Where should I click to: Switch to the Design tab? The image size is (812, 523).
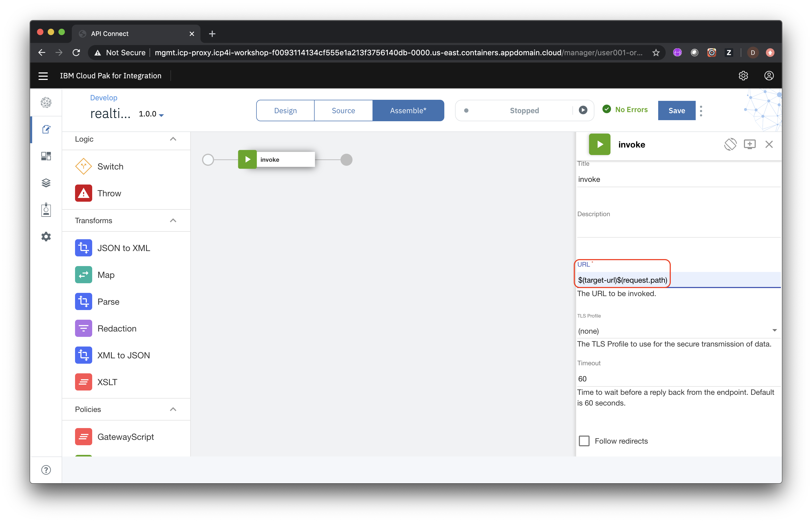(x=285, y=111)
